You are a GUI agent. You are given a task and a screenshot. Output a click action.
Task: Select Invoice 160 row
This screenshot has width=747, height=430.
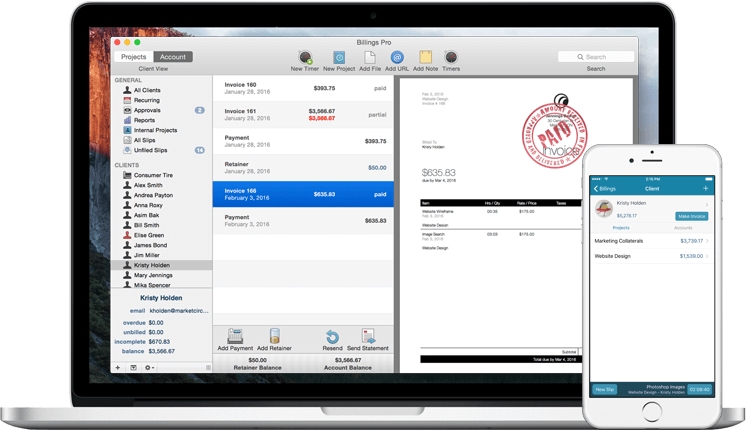[303, 88]
